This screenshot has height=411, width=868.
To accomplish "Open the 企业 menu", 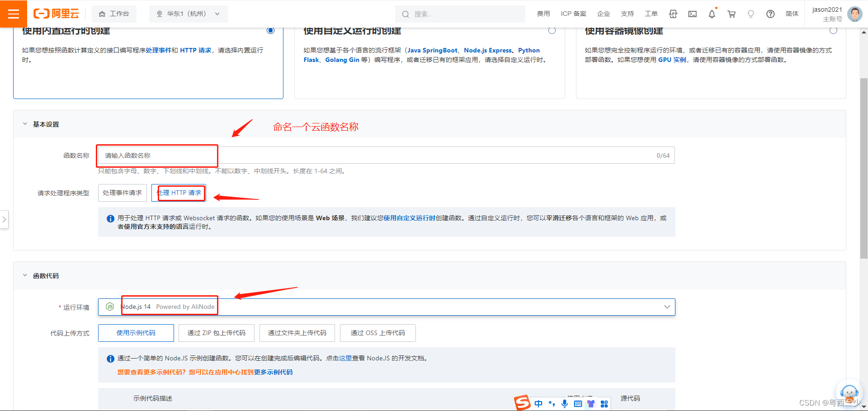I will coord(604,14).
